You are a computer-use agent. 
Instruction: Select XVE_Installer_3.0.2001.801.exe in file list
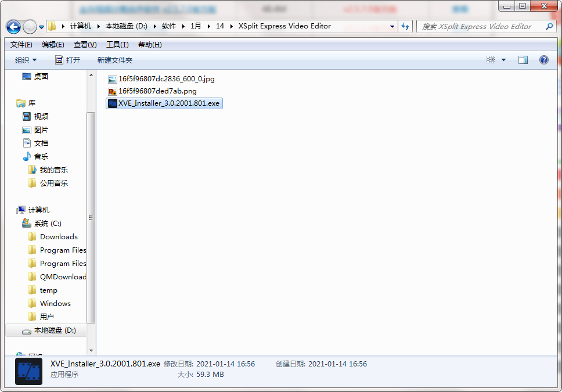point(164,103)
